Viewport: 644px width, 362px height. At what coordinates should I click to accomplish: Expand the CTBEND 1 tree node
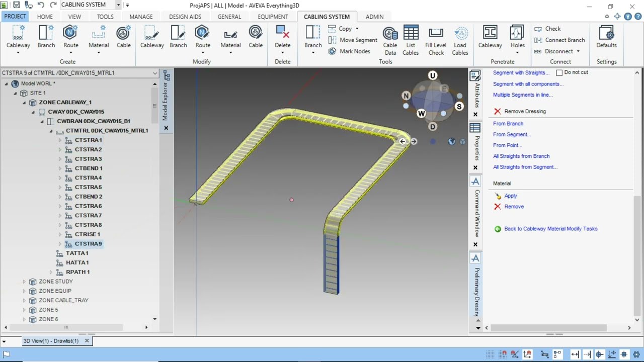tap(60, 168)
